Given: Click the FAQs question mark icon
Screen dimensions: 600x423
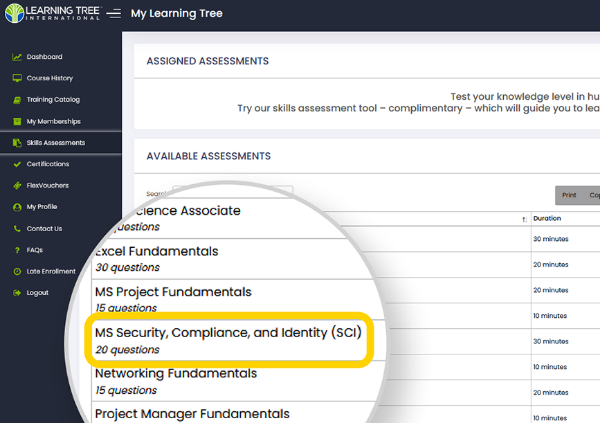Looking at the screenshot, I should tap(17, 250).
